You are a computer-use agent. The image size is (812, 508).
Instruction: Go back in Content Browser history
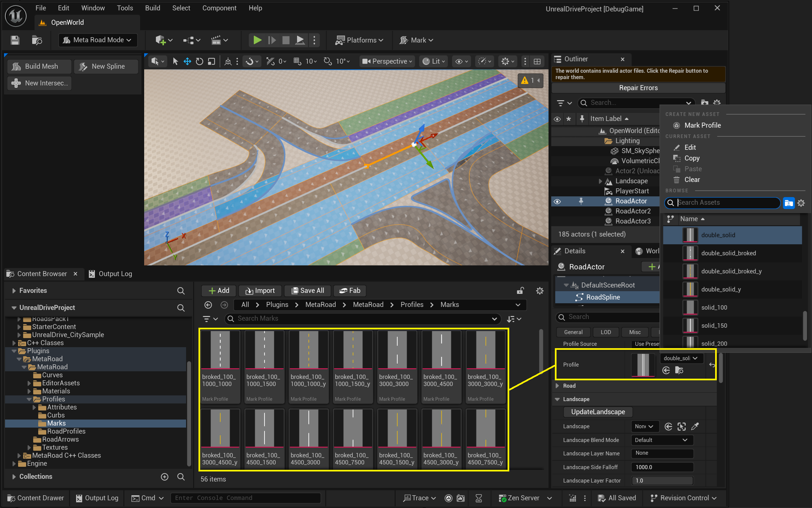click(x=208, y=305)
